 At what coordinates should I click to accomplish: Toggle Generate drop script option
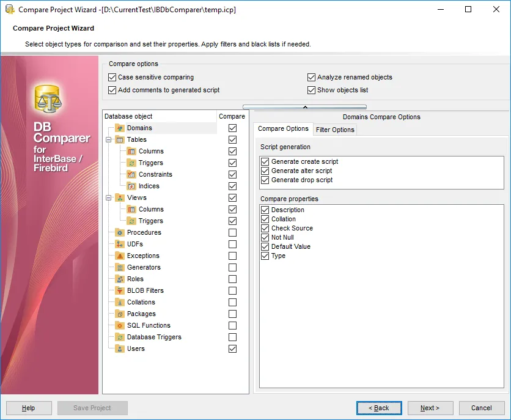[x=265, y=180]
